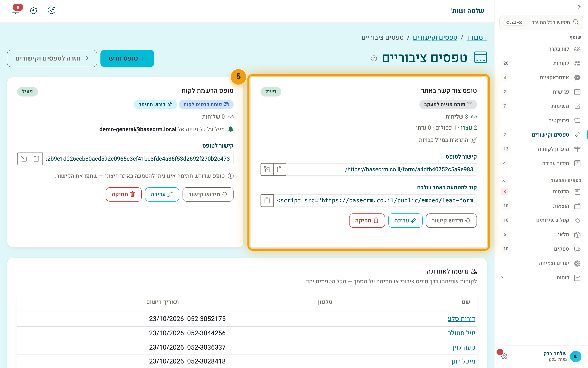This screenshot has height=368, width=588.
Task: Click the ספקים truck icon
Action: pyautogui.click(x=577, y=249)
